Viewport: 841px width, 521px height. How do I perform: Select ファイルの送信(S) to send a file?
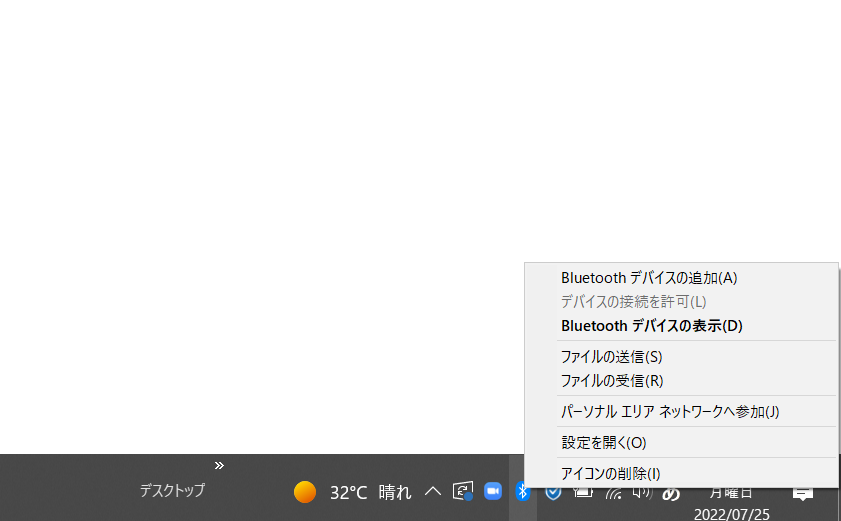coord(681,357)
